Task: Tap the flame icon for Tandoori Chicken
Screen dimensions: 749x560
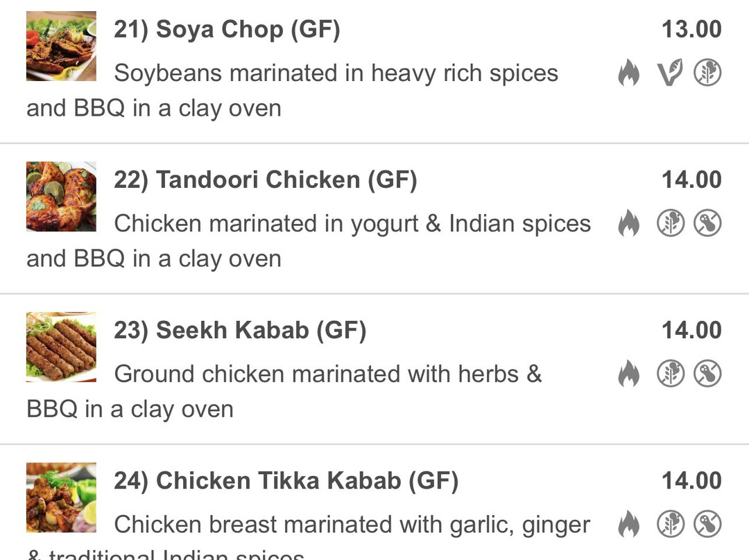Action: point(628,223)
